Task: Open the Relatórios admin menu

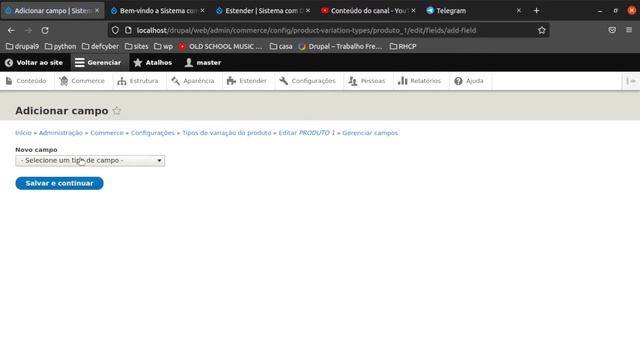Action: 420,81
